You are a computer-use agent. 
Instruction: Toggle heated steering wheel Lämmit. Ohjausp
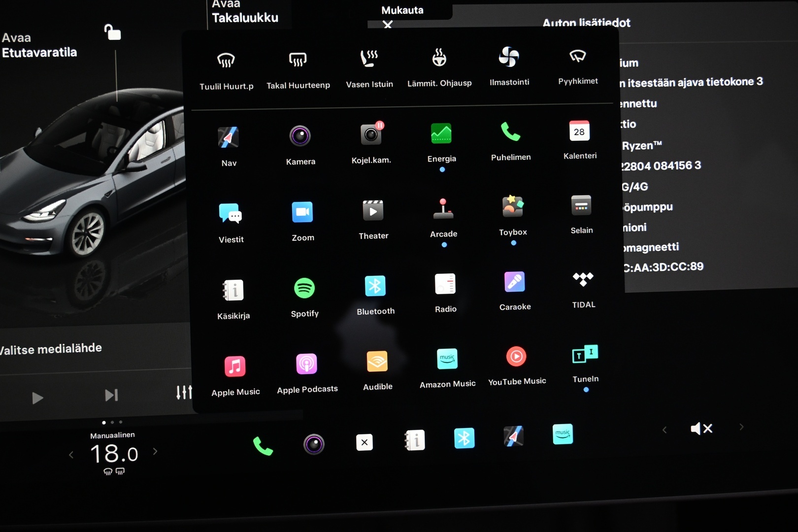point(439,67)
